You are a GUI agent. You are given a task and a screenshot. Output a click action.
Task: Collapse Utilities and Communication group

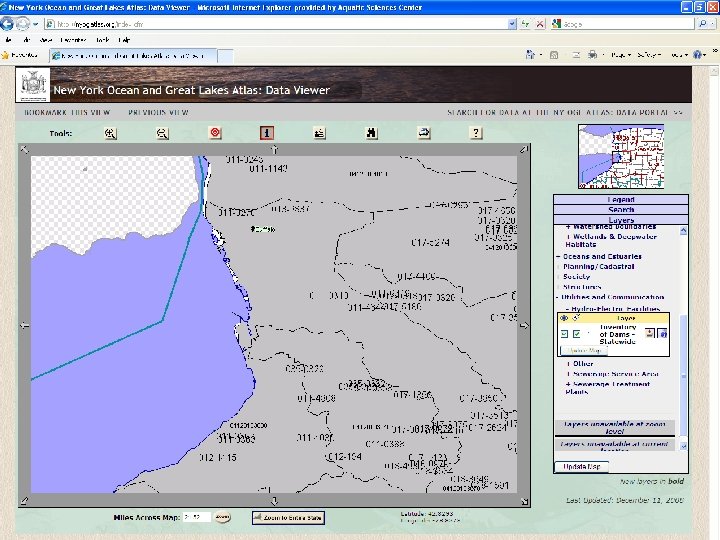[x=559, y=297]
